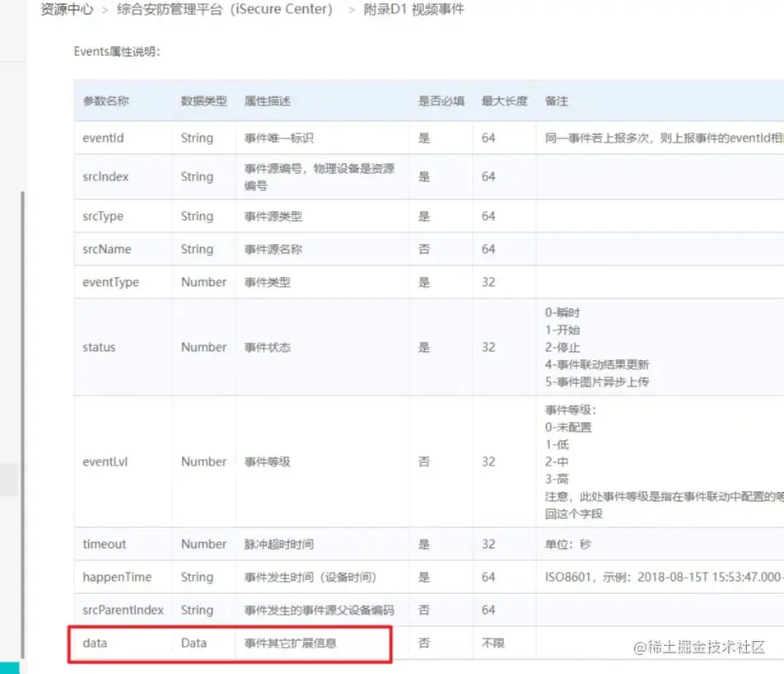784x674 pixels.
Task: Select description 事件发生时间（设备时间）
Action: [x=310, y=577]
